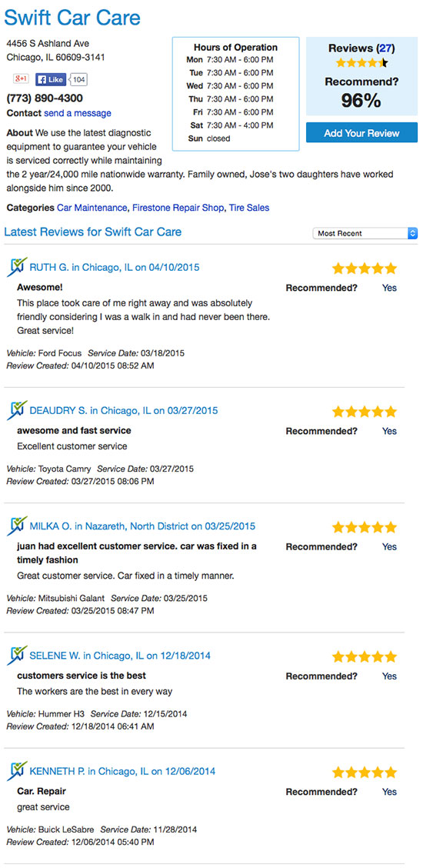Click the verified badge beside MILKA O.

click(x=17, y=526)
